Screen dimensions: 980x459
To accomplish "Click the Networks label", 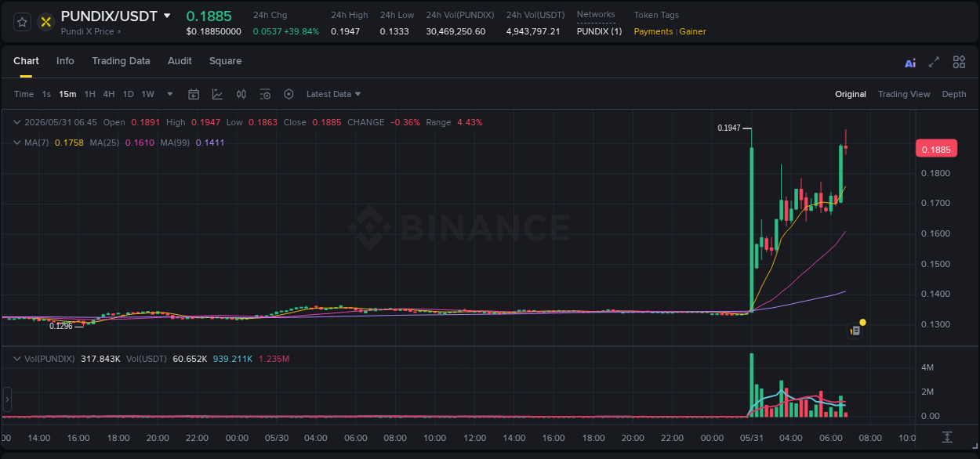I will pyautogui.click(x=596, y=14).
